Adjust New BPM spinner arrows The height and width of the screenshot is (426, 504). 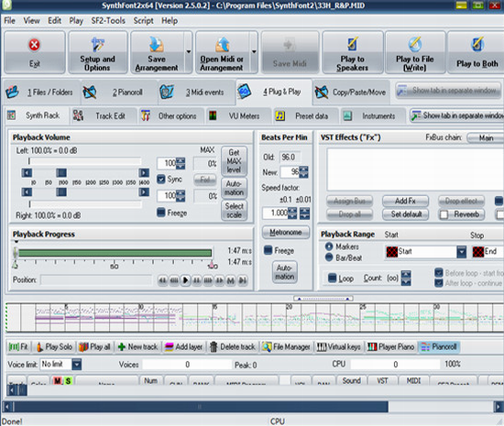(303, 172)
